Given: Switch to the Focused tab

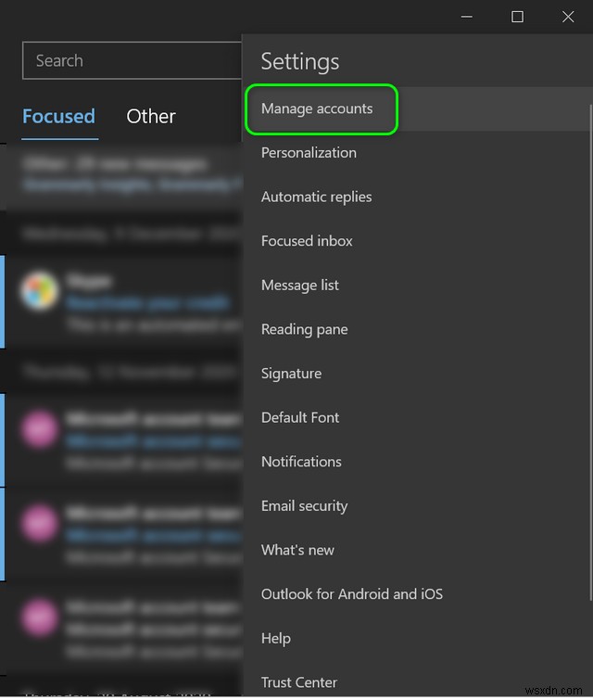Looking at the screenshot, I should click(58, 117).
